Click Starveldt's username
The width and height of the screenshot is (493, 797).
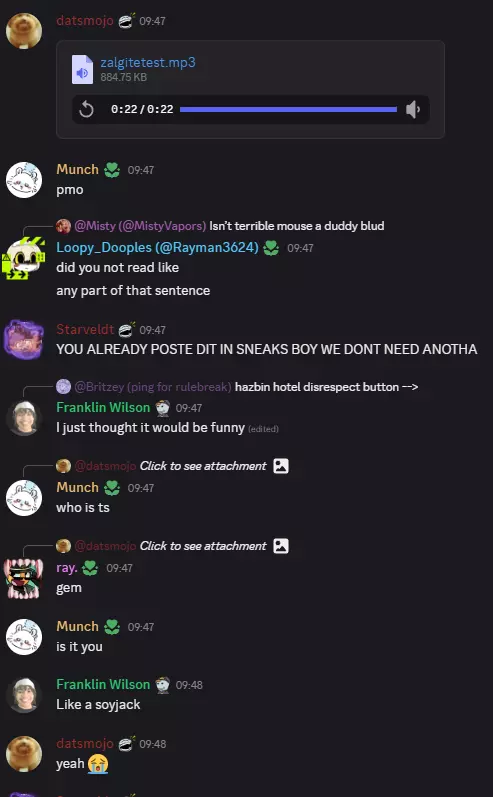point(85,329)
